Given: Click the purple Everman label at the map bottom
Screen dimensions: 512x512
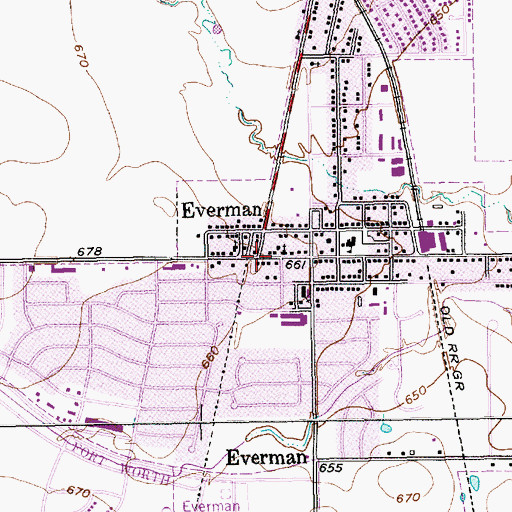Looking at the screenshot, I should pyautogui.click(x=211, y=506).
